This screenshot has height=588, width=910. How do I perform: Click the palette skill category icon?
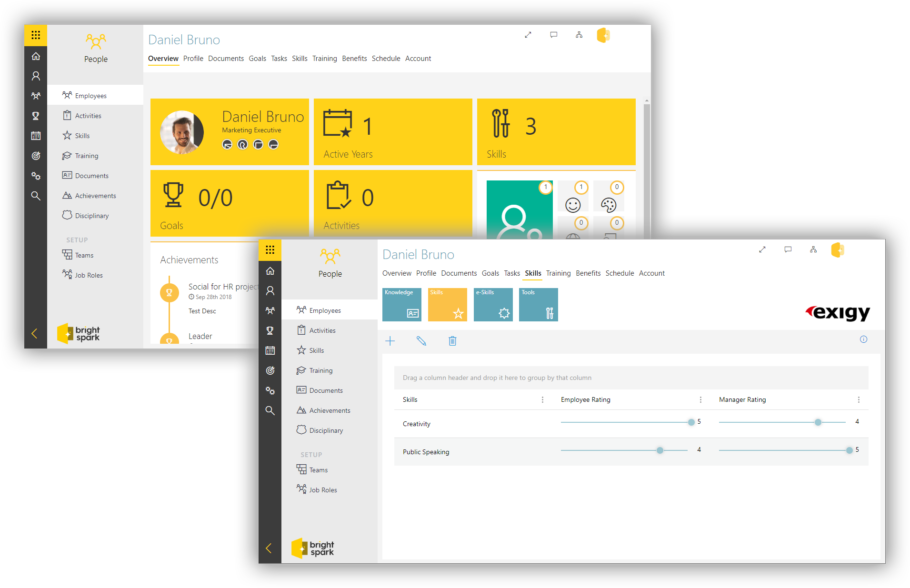coord(609,205)
